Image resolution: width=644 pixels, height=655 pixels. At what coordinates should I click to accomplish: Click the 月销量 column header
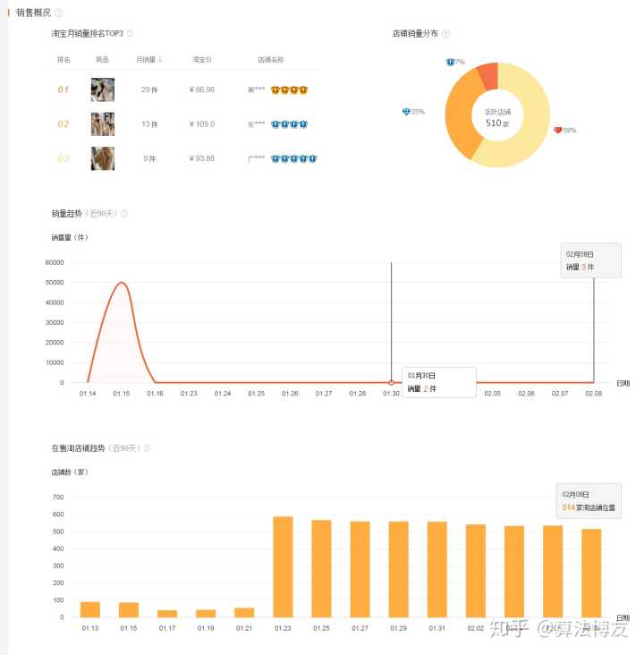point(146,59)
